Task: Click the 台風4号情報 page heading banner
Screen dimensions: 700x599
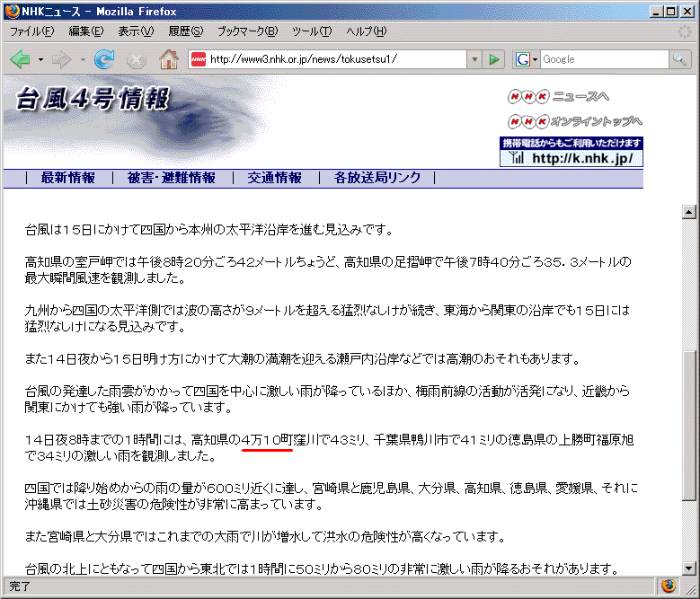Action: (x=93, y=99)
